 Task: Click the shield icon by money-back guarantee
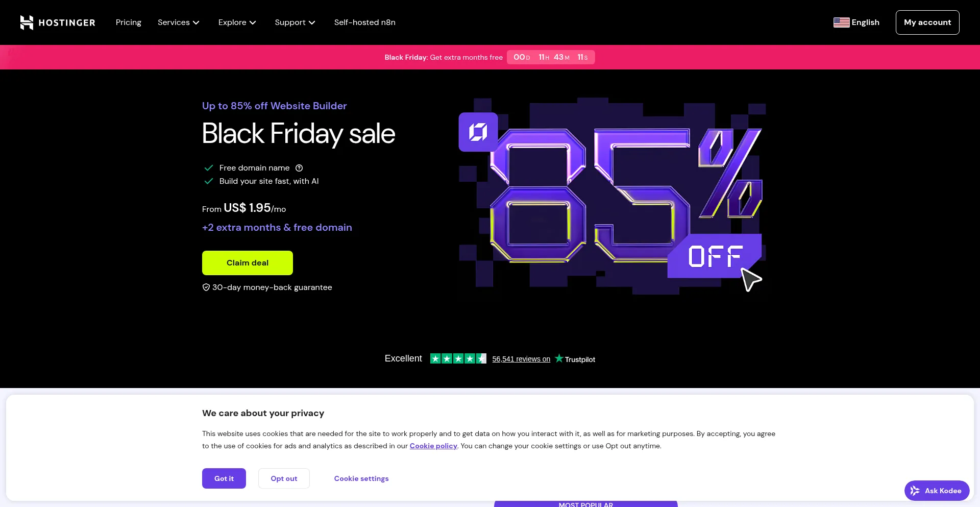206,287
